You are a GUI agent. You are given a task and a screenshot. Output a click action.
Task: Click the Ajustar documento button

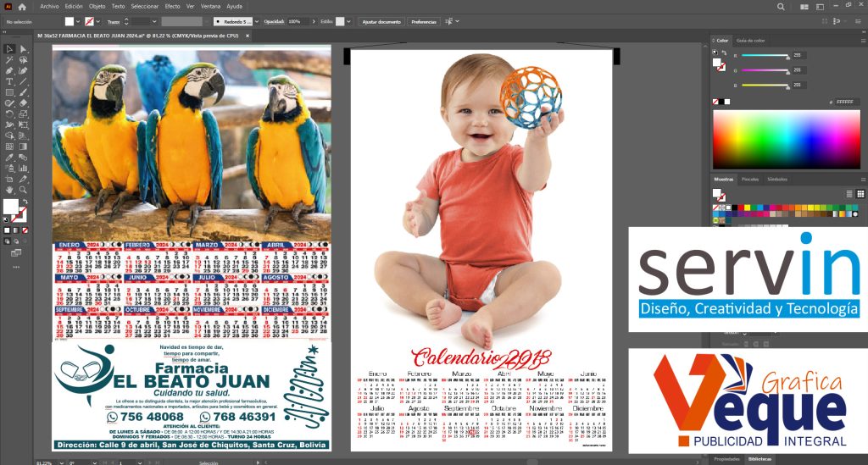click(381, 20)
